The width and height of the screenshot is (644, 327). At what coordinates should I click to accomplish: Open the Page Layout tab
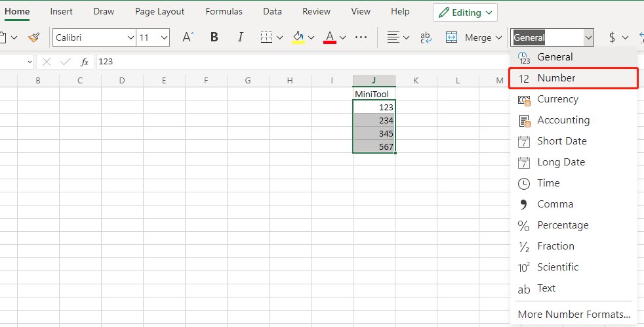click(x=160, y=12)
